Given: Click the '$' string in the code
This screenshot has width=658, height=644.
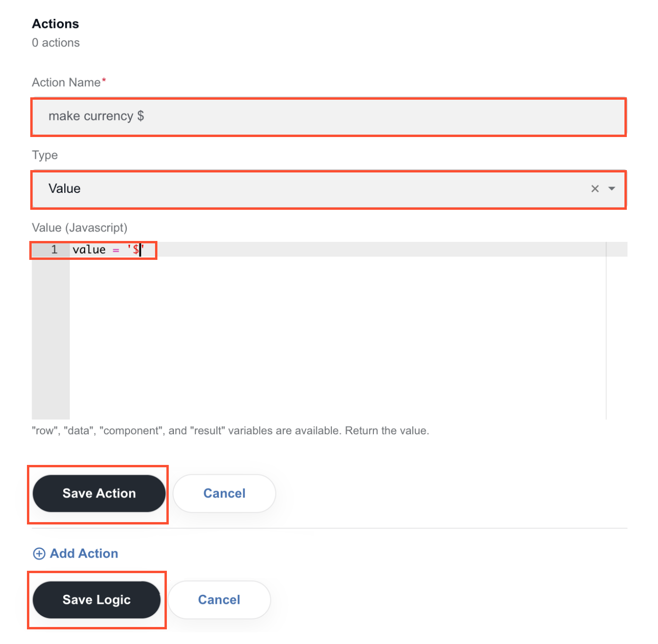Looking at the screenshot, I should pyautogui.click(x=135, y=249).
